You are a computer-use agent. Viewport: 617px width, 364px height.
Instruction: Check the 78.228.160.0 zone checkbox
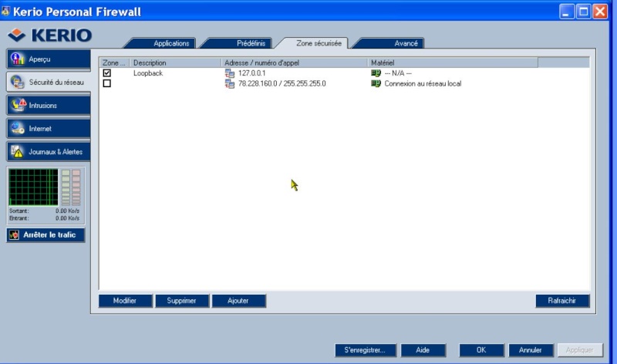click(106, 83)
